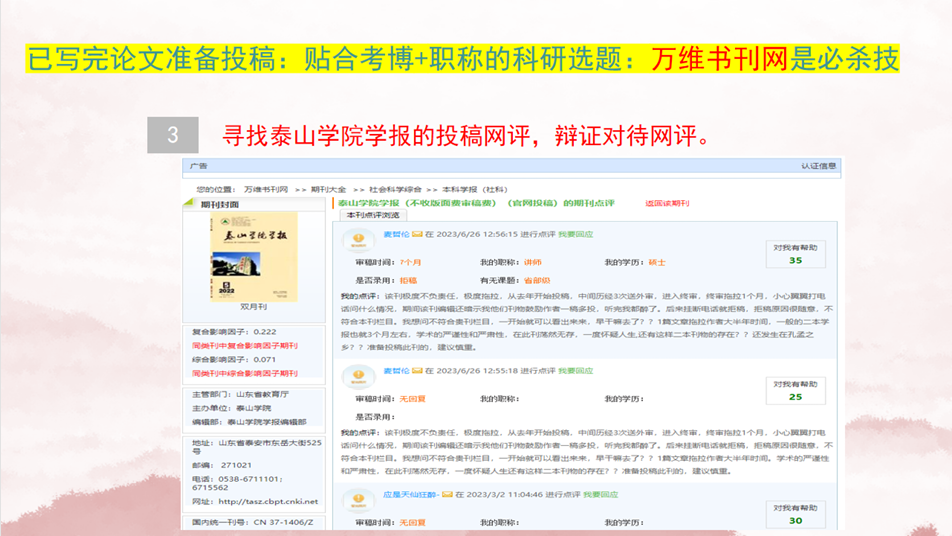Click 我要回应 on the 2023/3/2 review
Image resolution: width=952 pixels, height=536 pixels.
600,495
